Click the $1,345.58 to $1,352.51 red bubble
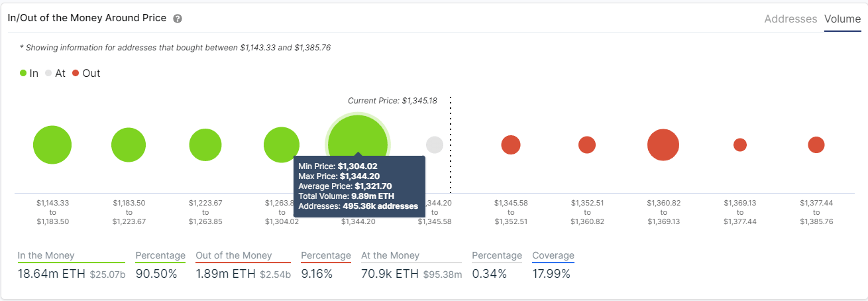This screenshot has width=868, height=301. click(511, 145)
